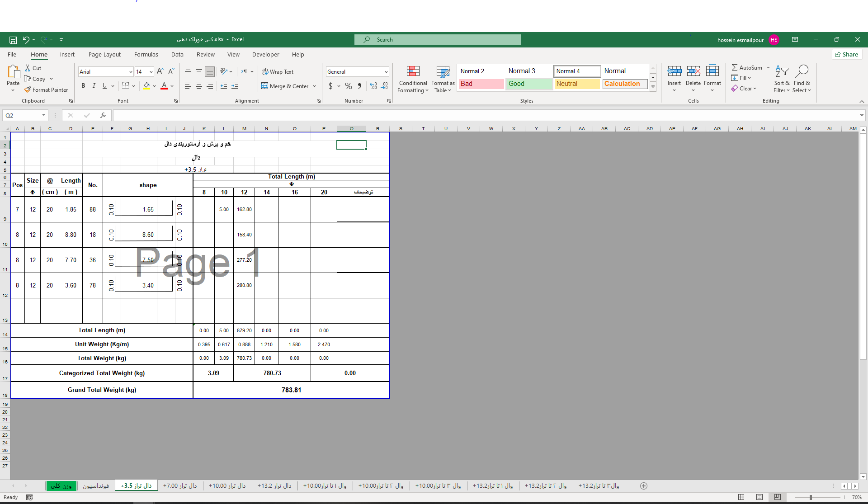Switch to Page Break Preview view

777,497
